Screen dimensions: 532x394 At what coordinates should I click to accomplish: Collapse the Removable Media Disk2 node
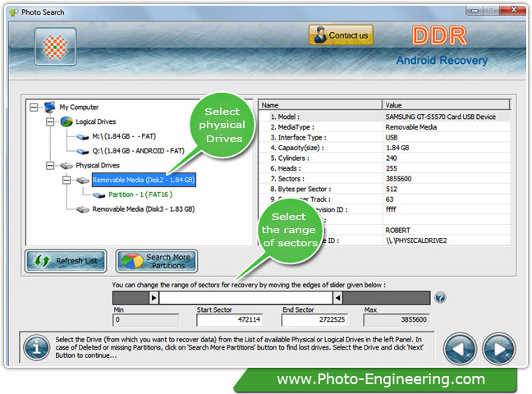tap(66, 181)
